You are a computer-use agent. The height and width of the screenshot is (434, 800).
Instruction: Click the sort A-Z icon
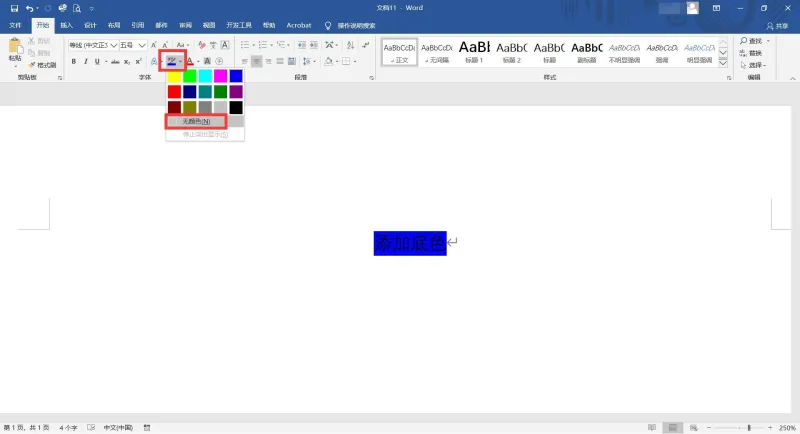point(350,45)
